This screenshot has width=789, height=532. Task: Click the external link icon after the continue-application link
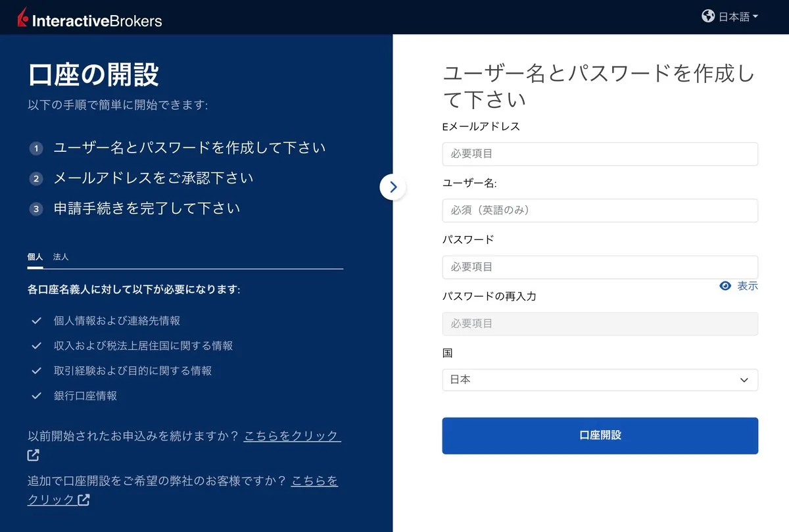(x=34, y=455)
